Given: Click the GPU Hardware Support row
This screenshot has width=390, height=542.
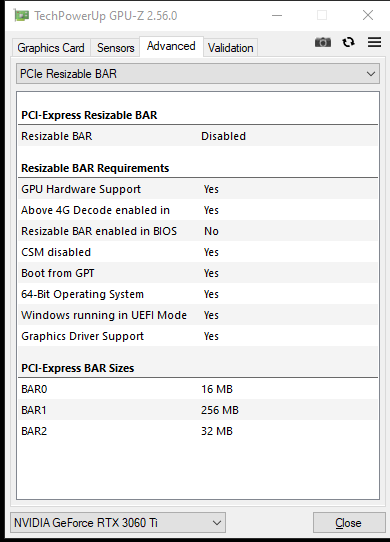Looking at the screenshot, I should coord(198,189).
